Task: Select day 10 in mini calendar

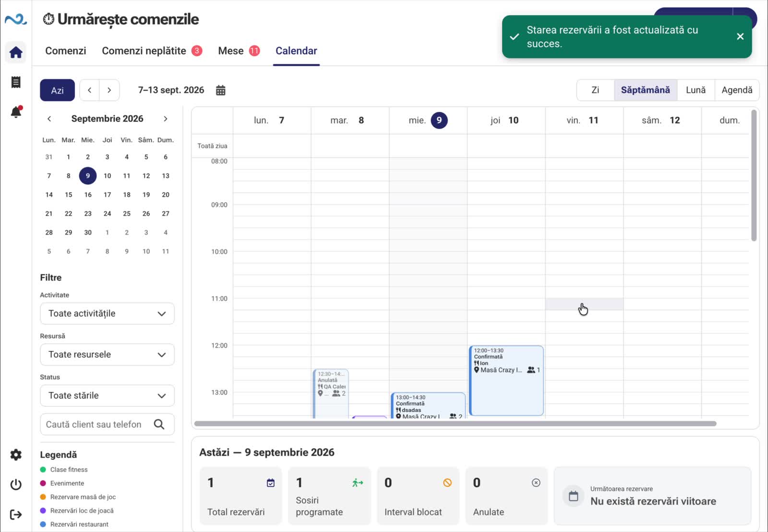Action: (107, 176)
